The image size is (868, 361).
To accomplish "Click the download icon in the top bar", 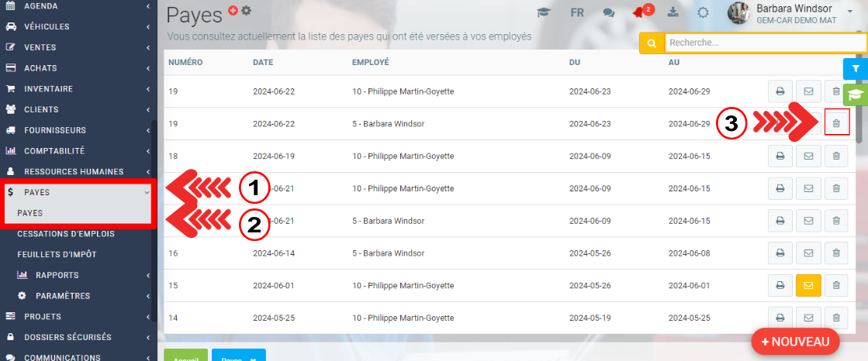I will 673,13.
